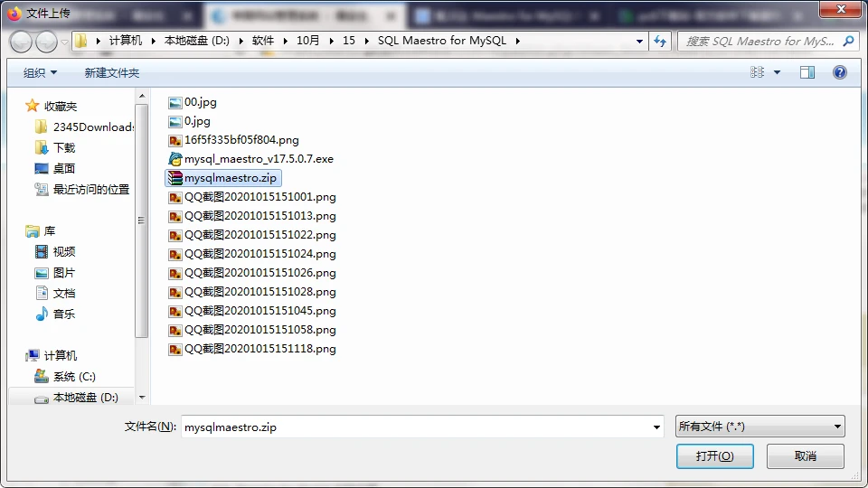Click the Forward navigation arrow
Screen dimensions: 868x488
[46, 42]
